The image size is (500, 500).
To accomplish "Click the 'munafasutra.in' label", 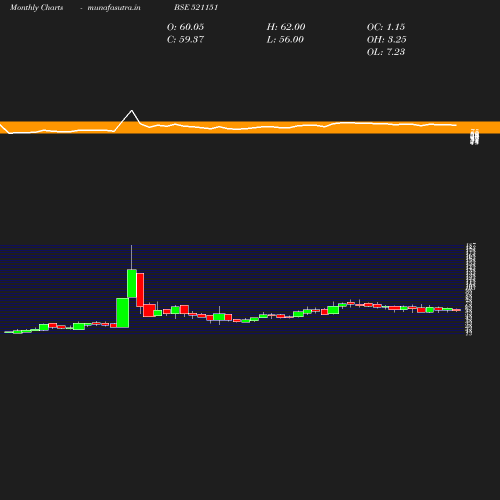I will 114,8.
